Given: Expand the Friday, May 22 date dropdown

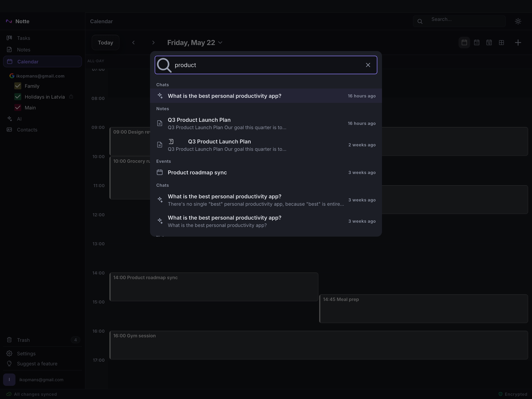Looking at the screenshot, I should point(195,43).
